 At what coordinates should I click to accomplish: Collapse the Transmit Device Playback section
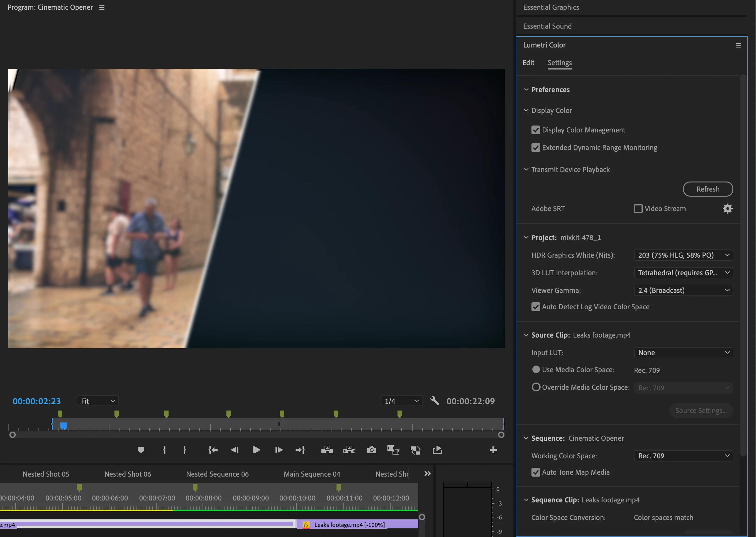pos(526,170)
